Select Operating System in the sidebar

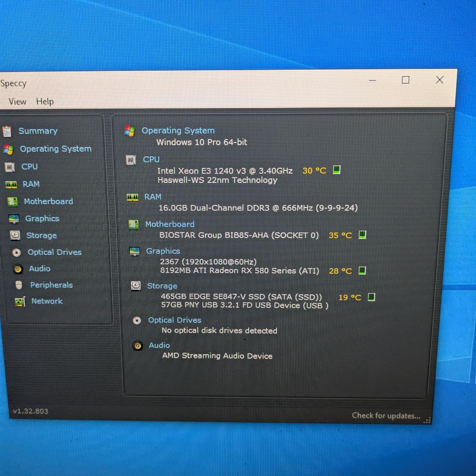tap(56, 149)
